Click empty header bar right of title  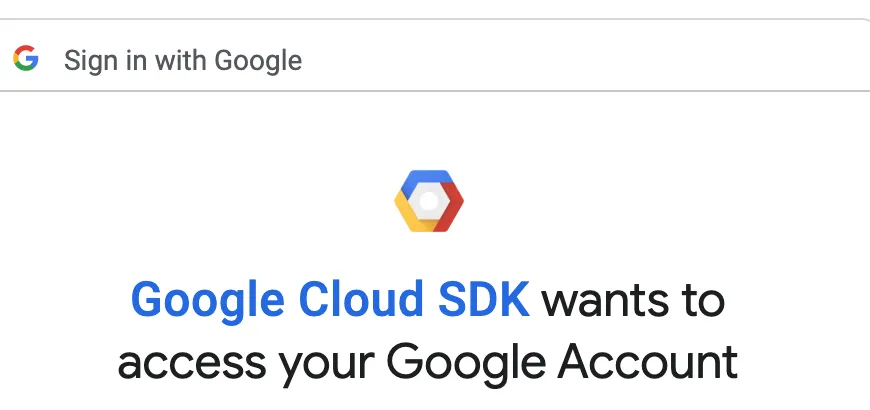click(600, 58)
